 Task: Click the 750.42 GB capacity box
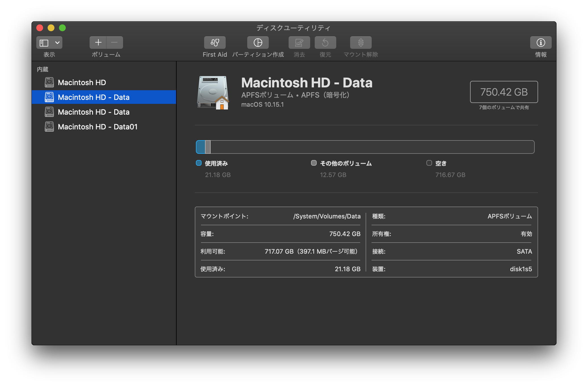pos(504,92)
